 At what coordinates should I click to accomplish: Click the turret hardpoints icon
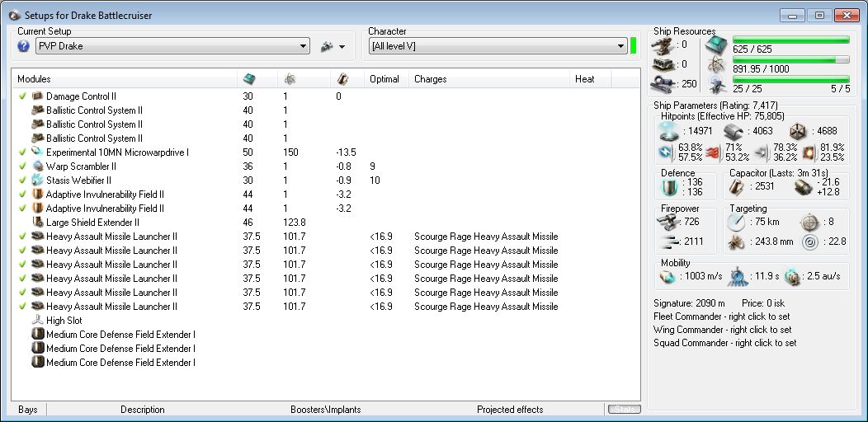(663, 45)
